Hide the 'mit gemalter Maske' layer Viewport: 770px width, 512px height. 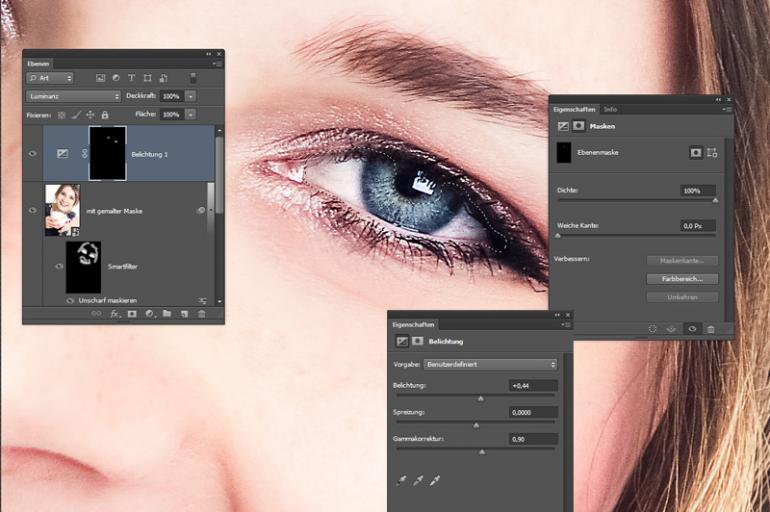pyautogui.click(x=32, y=210)
